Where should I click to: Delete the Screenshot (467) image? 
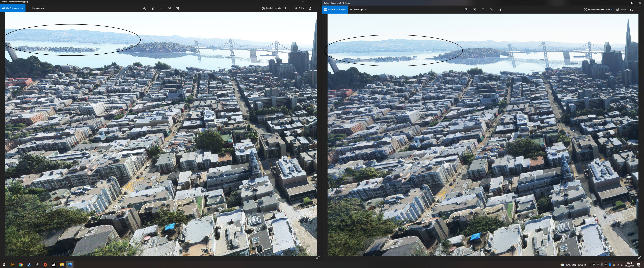tap(474, 10)
